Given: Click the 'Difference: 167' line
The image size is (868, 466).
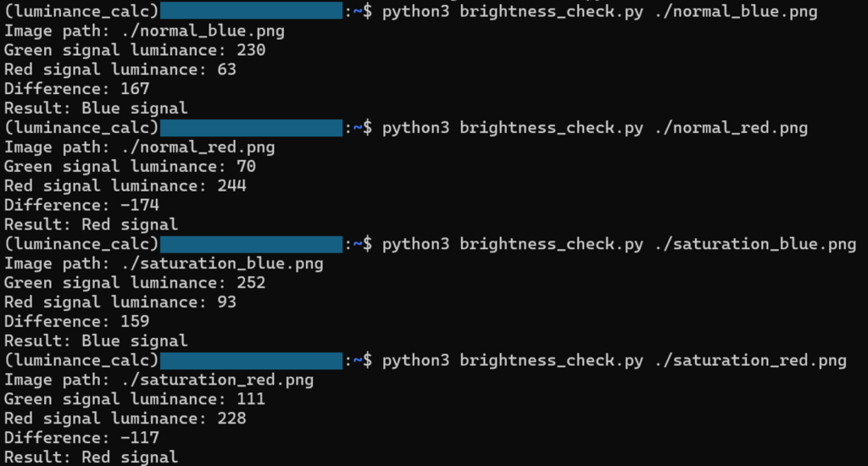Looking at the screenshot, I should point(77,89).
